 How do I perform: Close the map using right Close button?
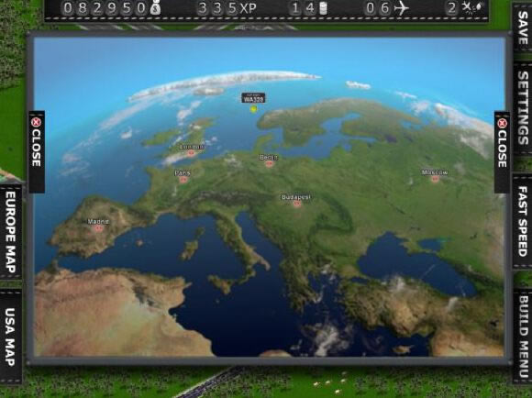coord(502,152)
